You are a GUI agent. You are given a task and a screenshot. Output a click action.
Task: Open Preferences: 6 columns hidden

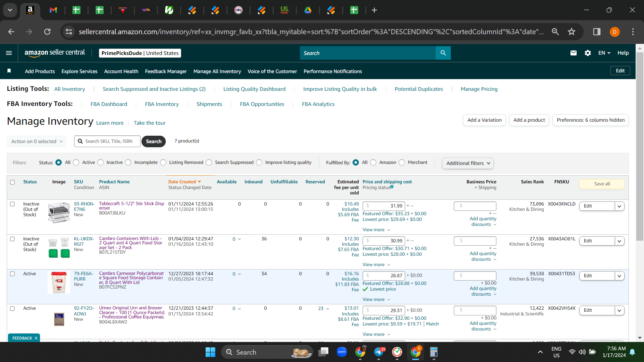(591, 120)
